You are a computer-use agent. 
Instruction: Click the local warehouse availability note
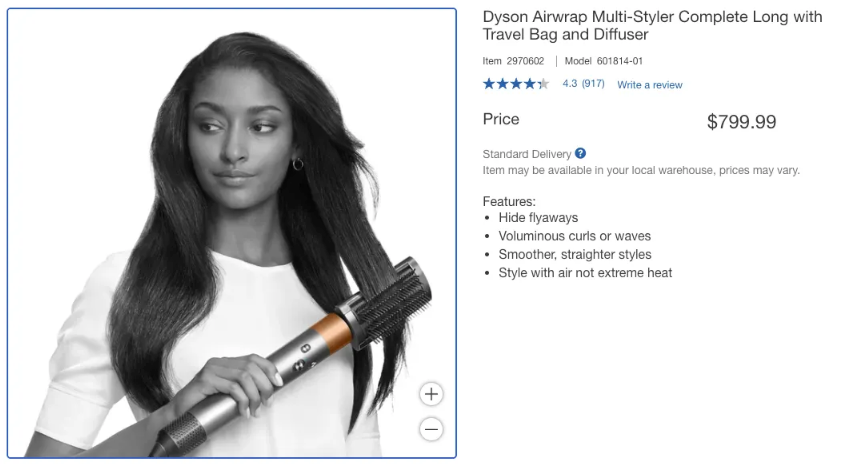click(641, 170)
